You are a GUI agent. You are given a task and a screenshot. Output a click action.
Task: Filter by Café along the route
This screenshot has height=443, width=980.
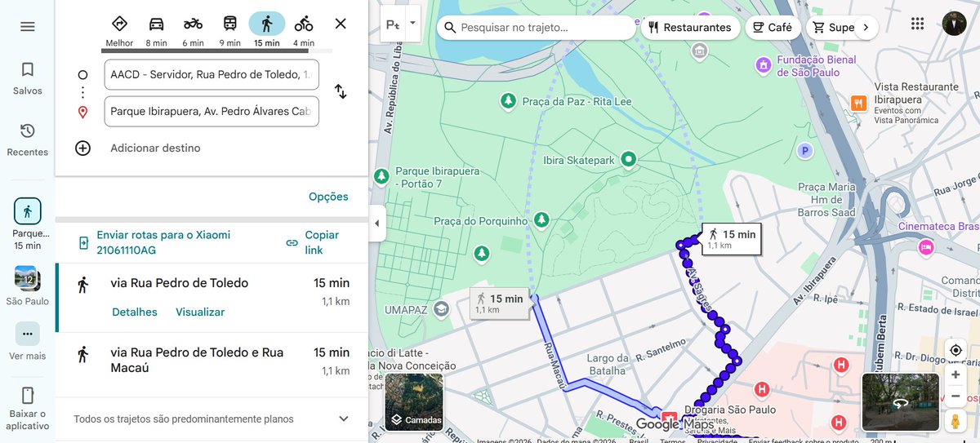point(773,27)
